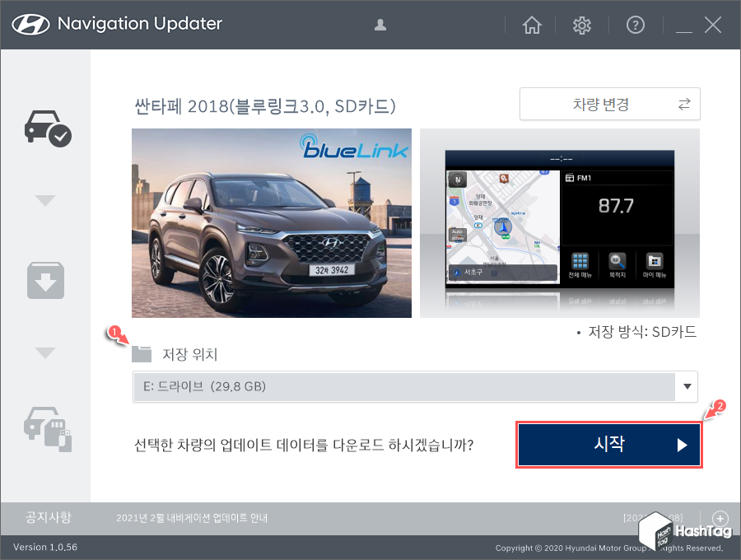This screenshot has width=741, height=560.
Task: Open help using the question mark icon
Action: click(635, 25)
